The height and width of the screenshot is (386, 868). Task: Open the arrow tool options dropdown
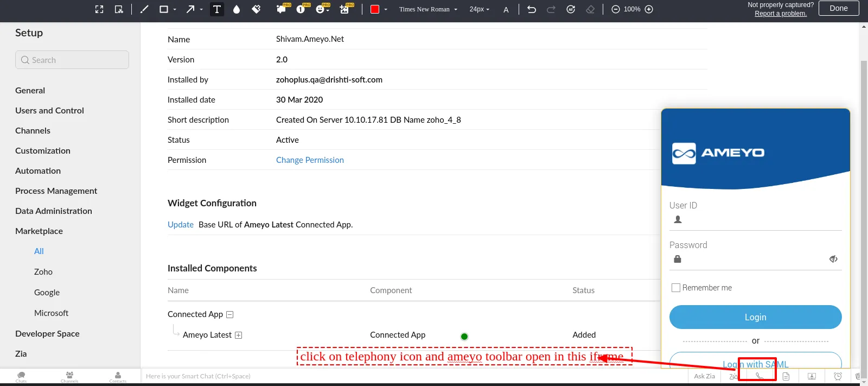click(x=201, y=9)
